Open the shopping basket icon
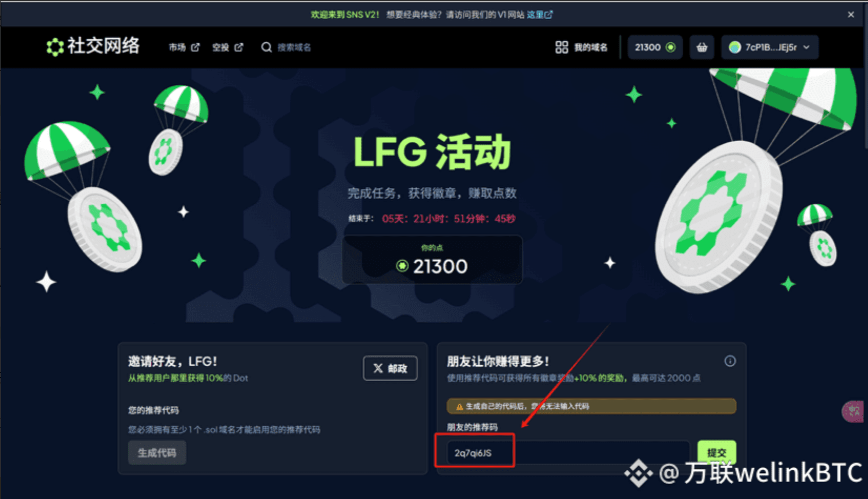This screenshot has width=868, height=499. pos(701,47)
